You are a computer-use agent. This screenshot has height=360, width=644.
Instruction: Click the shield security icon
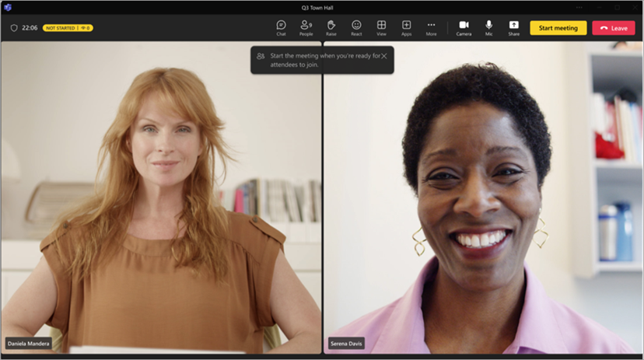point(14,28)
